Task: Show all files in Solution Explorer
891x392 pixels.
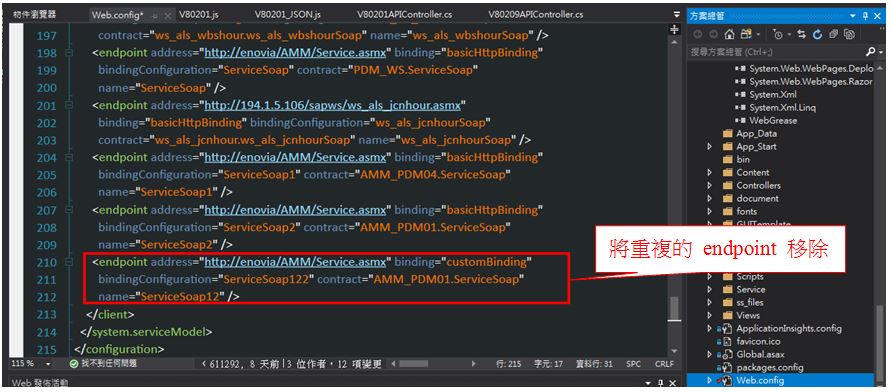Action: click(x=849, y=35)
